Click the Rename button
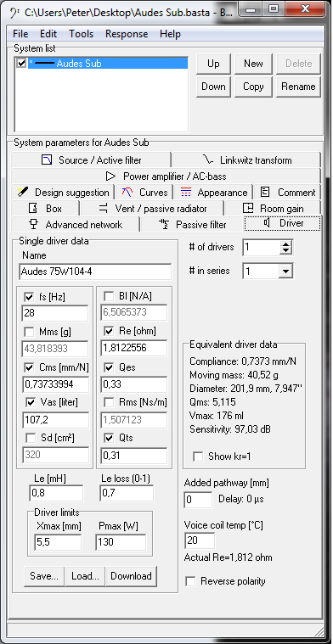The width and height of the screenshot is (333, 644). [298, 87]
